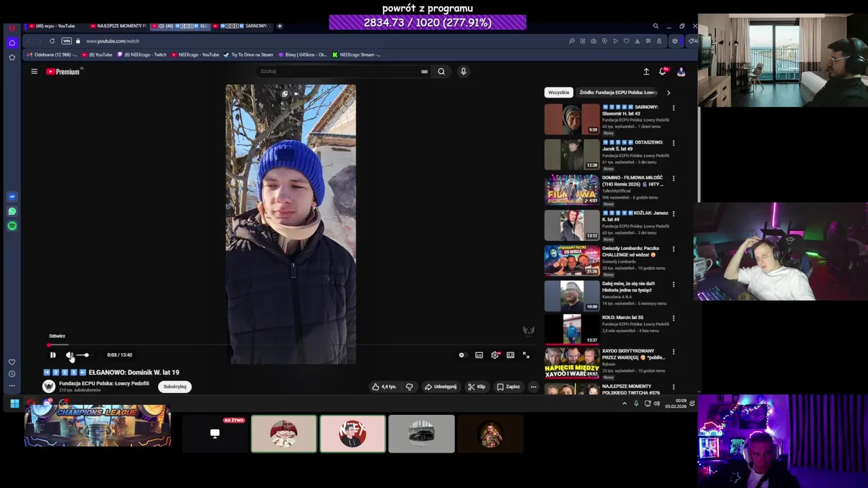Open options for XAYOO SKRYTYKOWANY video
The image size is (868, 488).
point(673,352)
